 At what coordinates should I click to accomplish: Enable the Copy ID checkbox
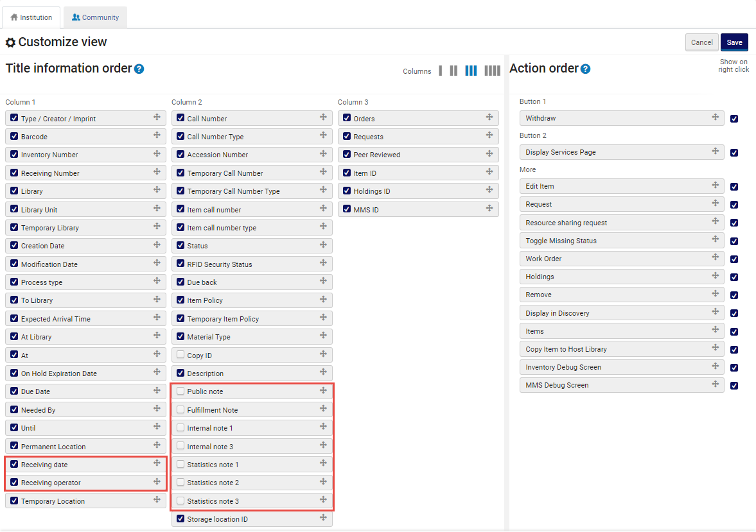tap(180, 355)
